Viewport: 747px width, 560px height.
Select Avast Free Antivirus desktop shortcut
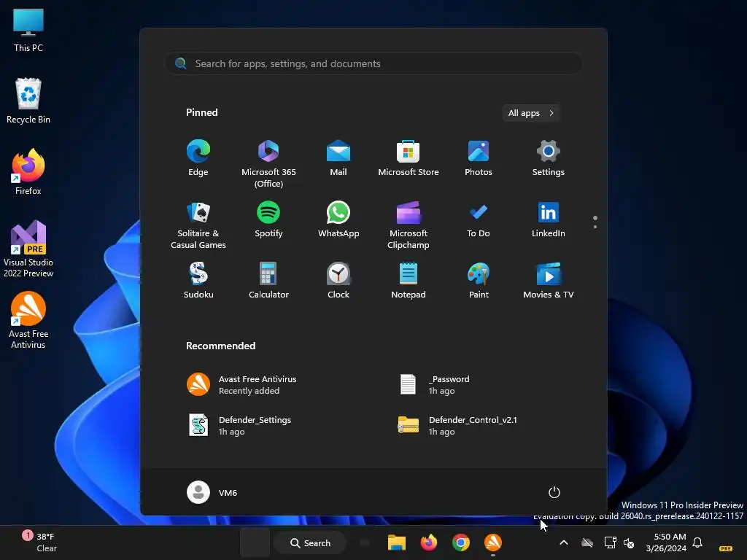(x=28, y=320)
